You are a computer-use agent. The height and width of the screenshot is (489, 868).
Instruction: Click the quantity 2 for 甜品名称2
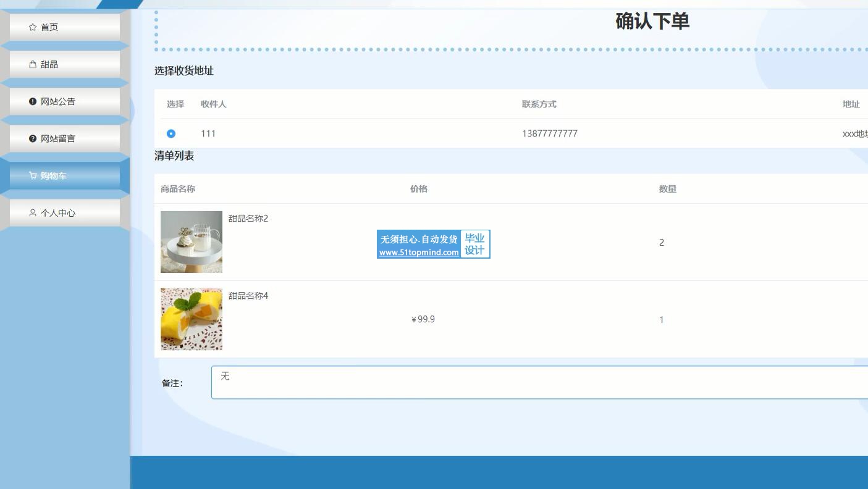(662, 243)
